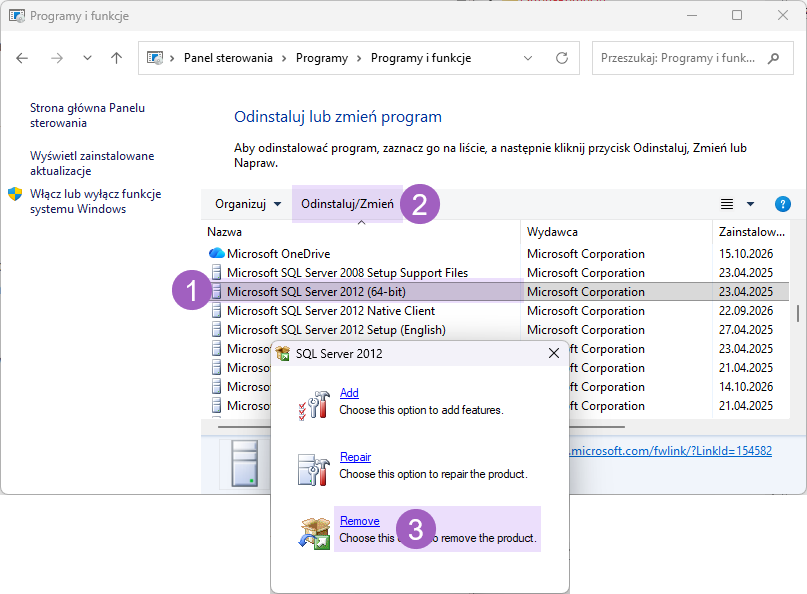Click the Remove product box icon
This screenshot has height=594, width=807.
314,533
